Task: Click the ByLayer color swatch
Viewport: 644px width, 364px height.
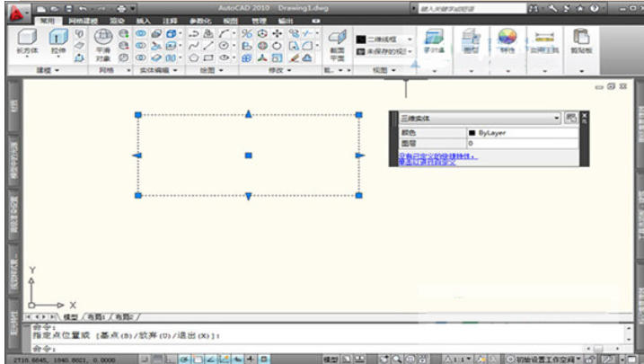Action: coord(472,132)
